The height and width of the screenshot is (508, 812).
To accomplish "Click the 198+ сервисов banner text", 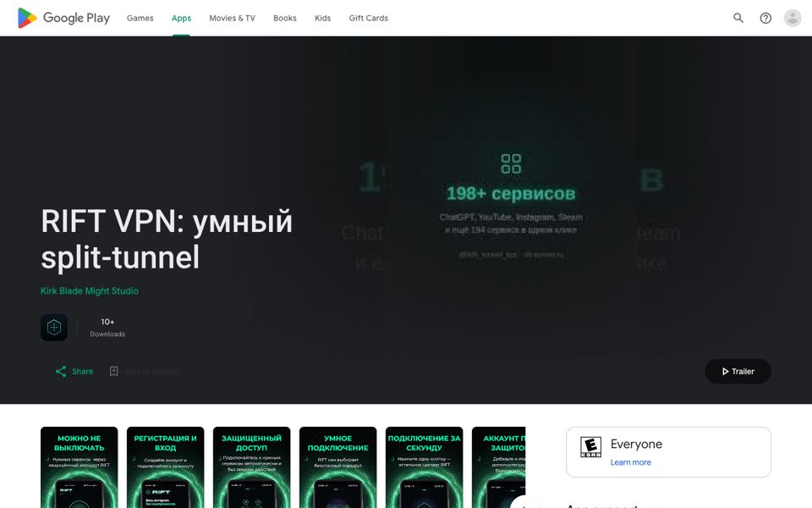I will point(511,193).
